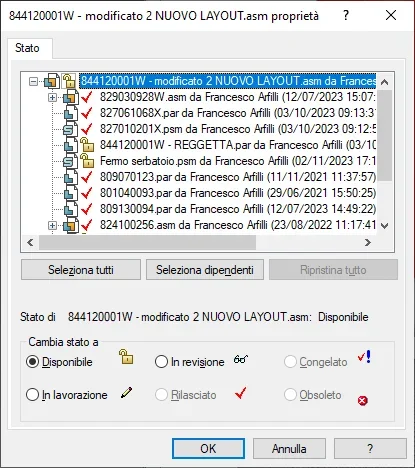Select the In lavorazione radio button
Viewport: 415px width, 468px height.
click(x=32, y=395)
